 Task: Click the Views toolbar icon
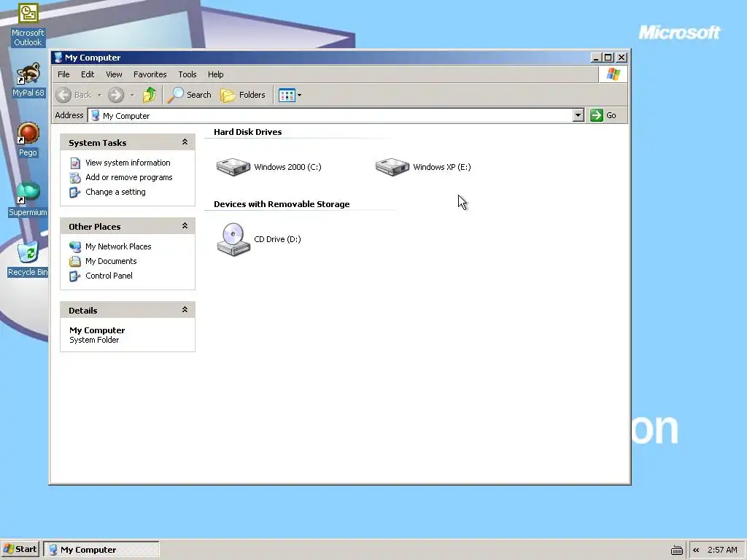click(287, 95)
